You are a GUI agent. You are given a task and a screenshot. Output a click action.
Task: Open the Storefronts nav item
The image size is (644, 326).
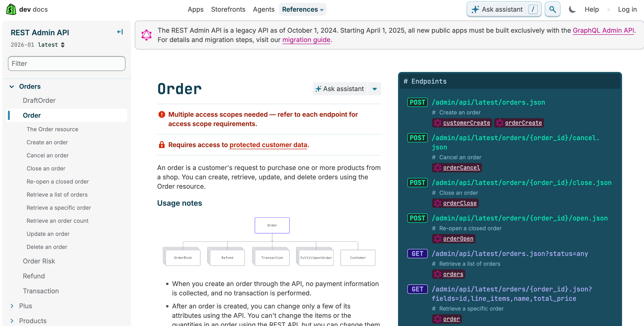[x=228, y=10]
